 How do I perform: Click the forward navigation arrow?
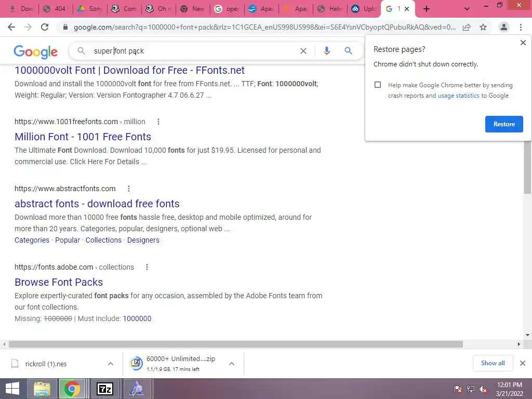[28, 27]
